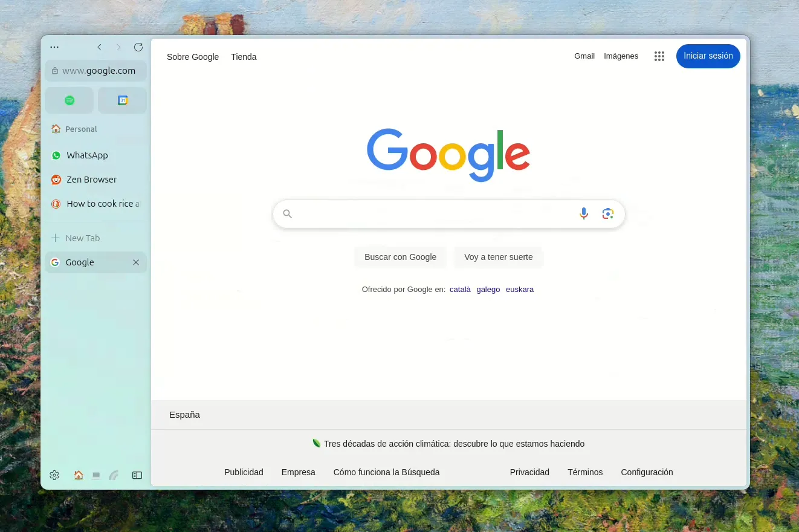
Task: Click the magnifier icon in search box
Action: (x=288, y=214)
